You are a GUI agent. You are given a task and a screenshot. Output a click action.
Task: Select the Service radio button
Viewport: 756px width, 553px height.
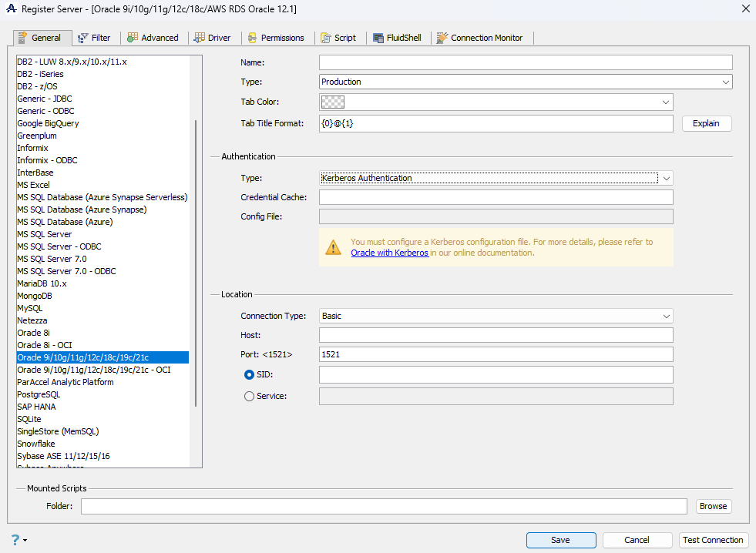(x=249, y=396)
